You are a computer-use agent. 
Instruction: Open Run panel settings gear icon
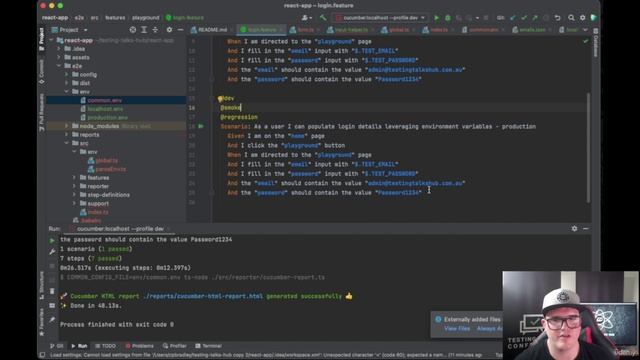coord(574,229)
